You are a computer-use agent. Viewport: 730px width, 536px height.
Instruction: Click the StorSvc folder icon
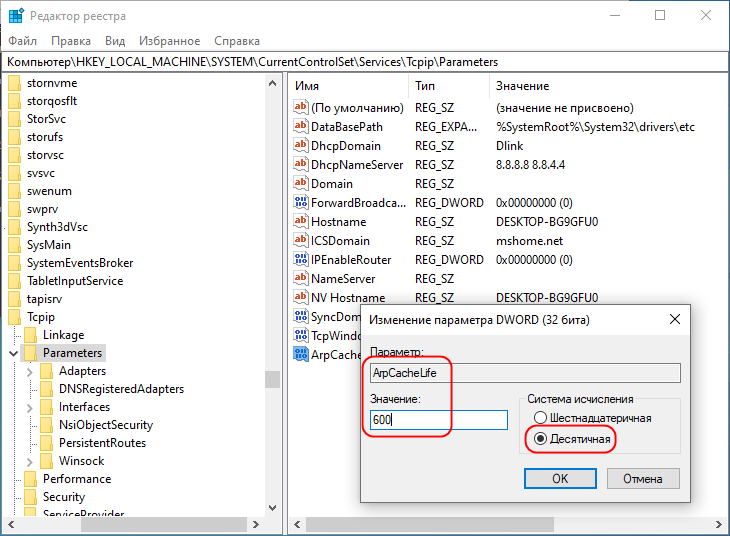click(14, 119)
